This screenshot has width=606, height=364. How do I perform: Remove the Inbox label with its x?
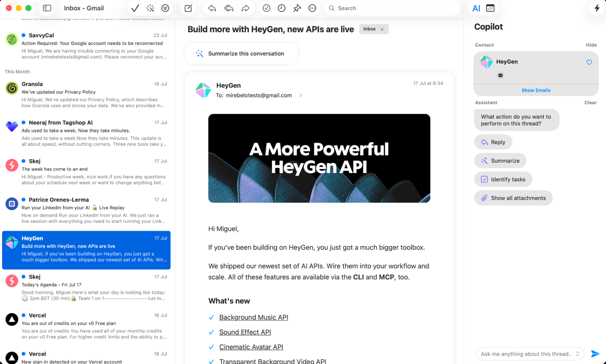tap(382, 29)
